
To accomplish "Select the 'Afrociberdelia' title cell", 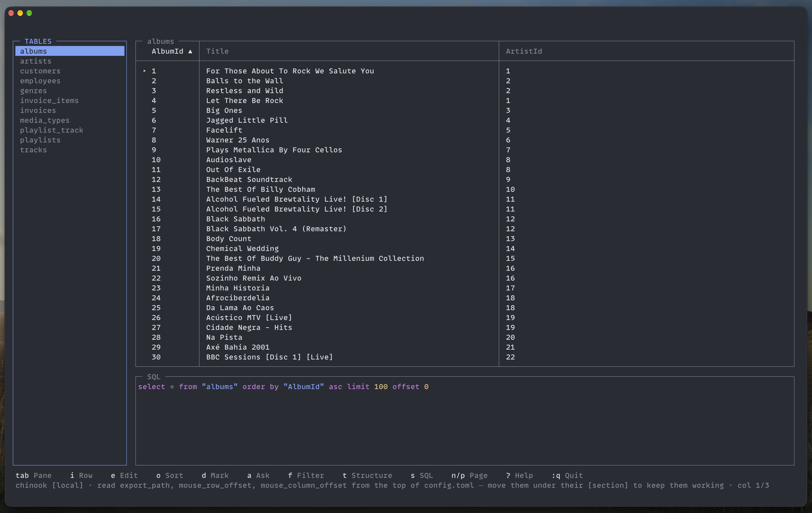I will point(238,298).
